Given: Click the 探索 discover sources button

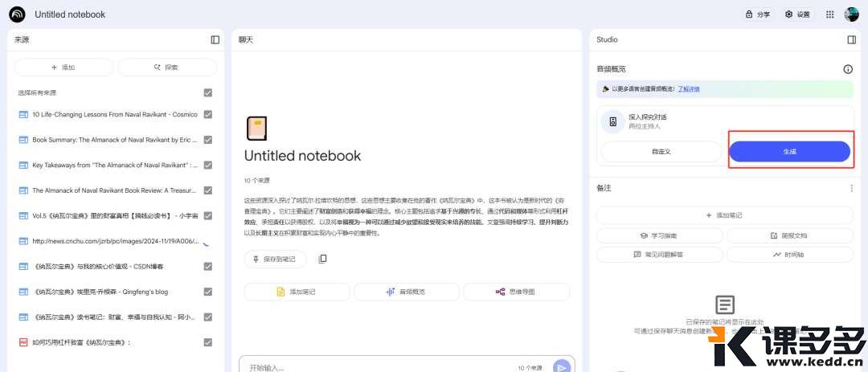Looking at the screenshot, I should point(167,67).
